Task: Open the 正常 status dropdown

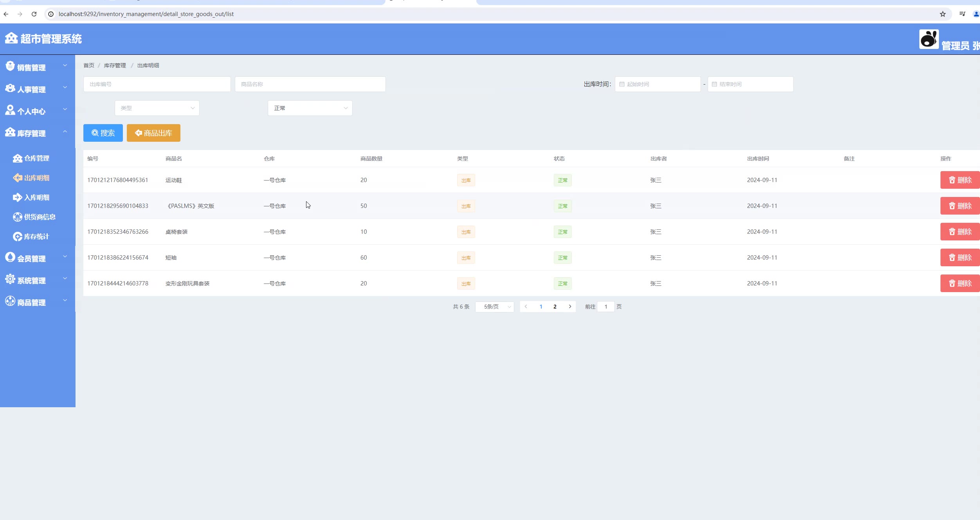Action: click(x=310, y=108)
